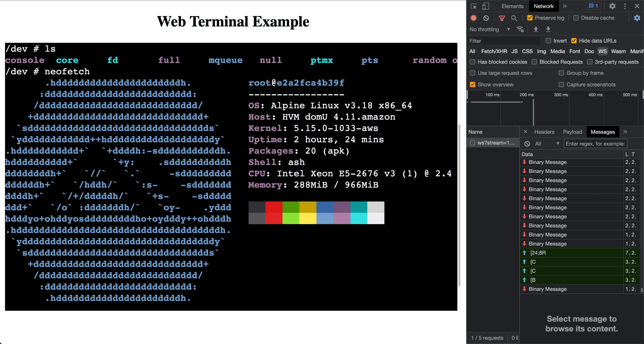
Task: Switch to the Elements panel
Action: click(512, 6)
